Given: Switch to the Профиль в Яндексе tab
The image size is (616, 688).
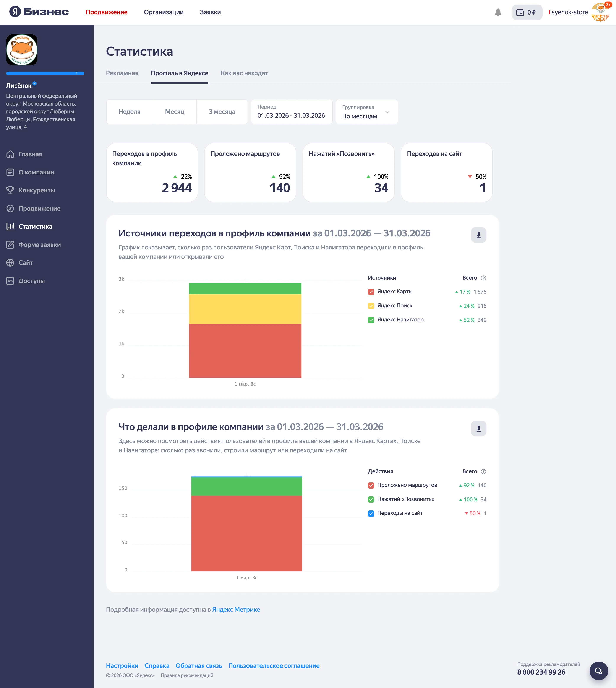Looking at the screenshot, I should (179, 73).
